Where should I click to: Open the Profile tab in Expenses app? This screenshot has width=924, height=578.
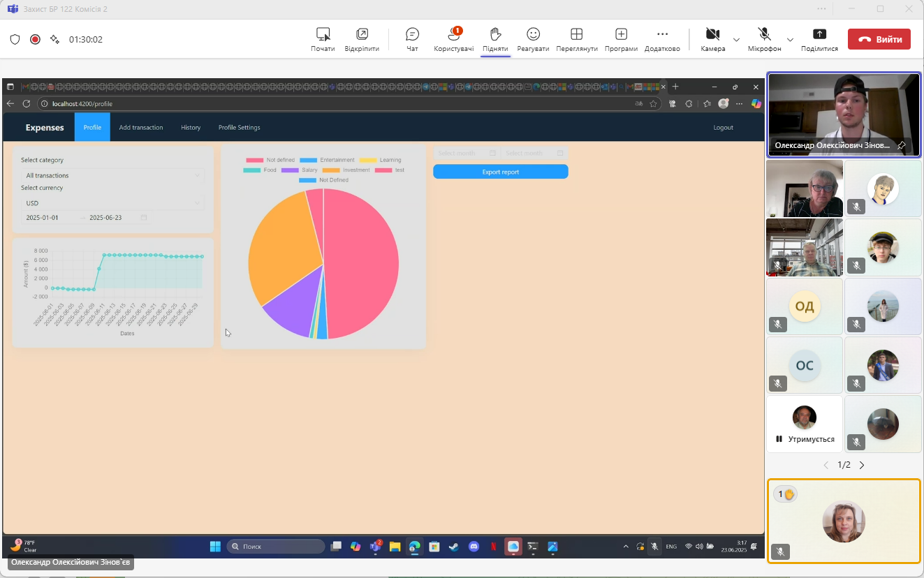[92, 127]
